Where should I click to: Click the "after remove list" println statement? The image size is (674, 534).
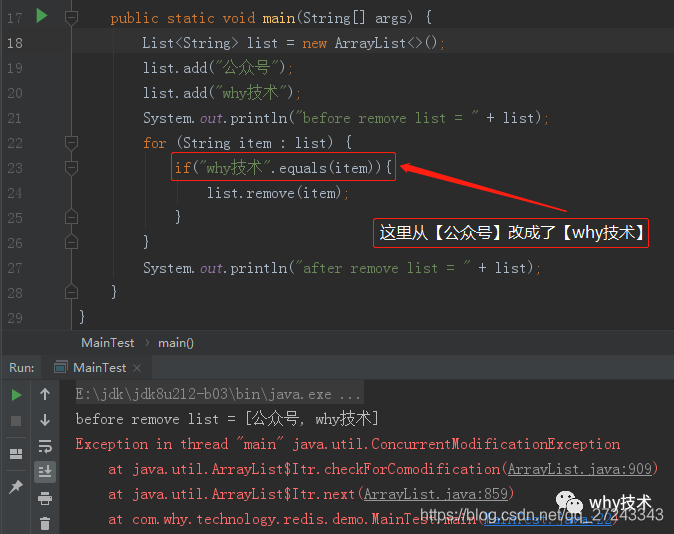pyautogui.click(x=342, y=268)
